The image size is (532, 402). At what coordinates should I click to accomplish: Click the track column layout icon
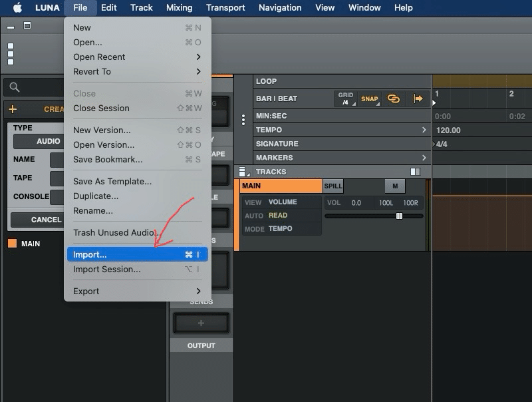tap(415, 172)
